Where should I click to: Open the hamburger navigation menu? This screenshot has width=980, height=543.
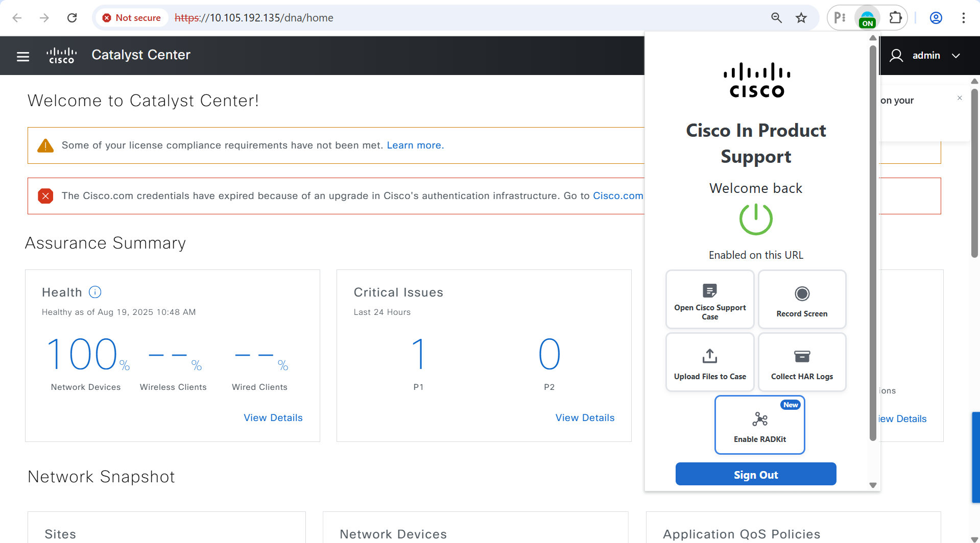(23, 56)
